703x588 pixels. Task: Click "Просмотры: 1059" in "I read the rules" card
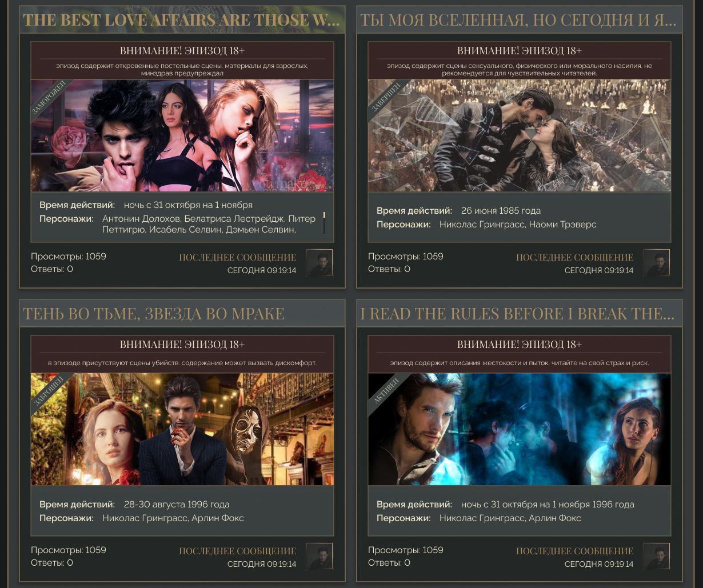point(406,550)
